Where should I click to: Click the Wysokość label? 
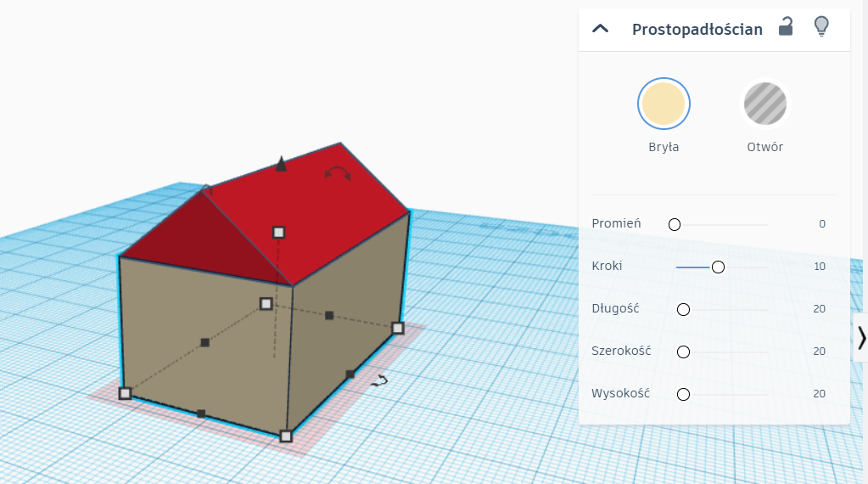tap(620, 393)
